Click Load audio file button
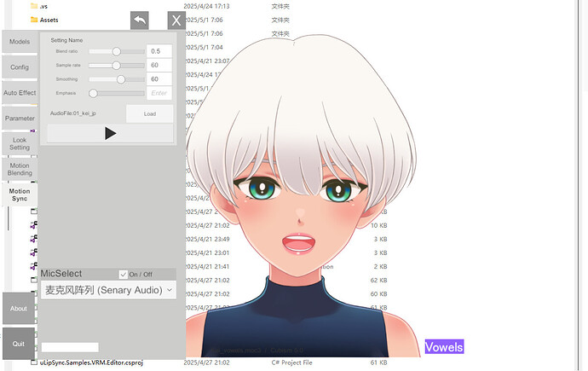This screenshot has width=588, height=371. (150, 113)
